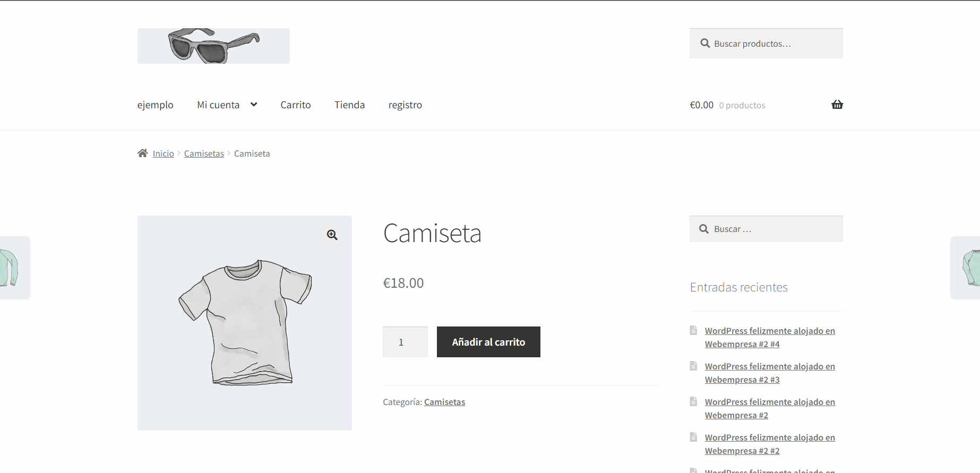Open the ejemplo menu item

tap(155, 105)
